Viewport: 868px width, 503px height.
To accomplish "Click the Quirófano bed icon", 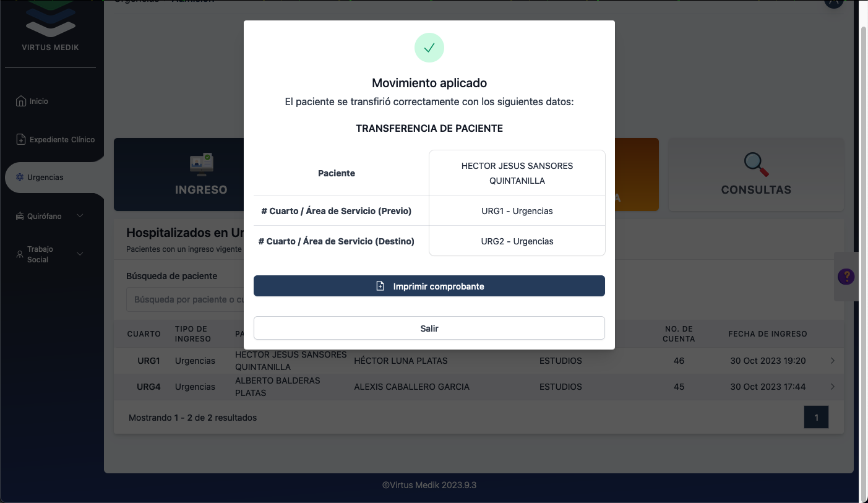I will 20,216.
